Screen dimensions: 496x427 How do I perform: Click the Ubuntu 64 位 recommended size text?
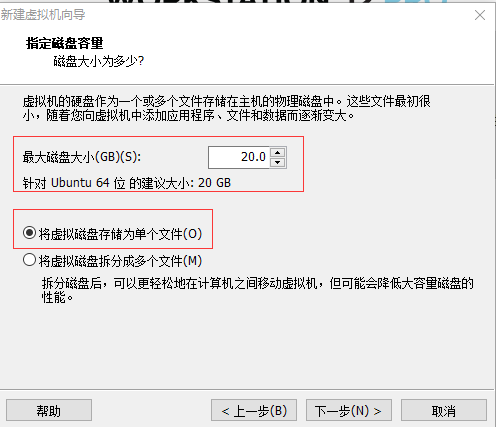[x=127, y=183]
